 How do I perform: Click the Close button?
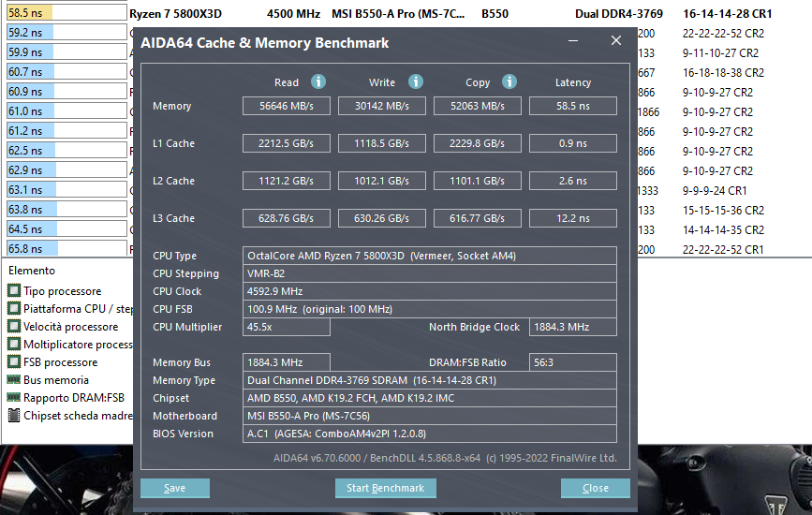tap(596, 488)
